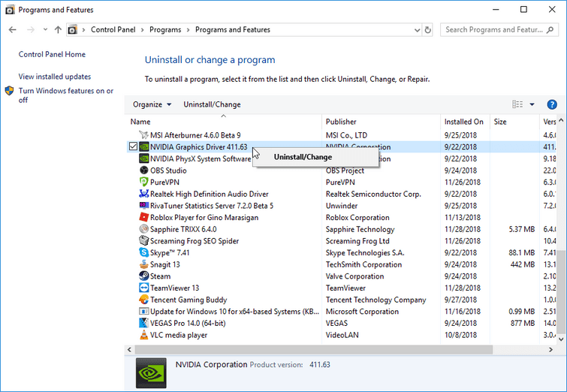Click the Sapphire TRIXX icon
Screen dimensions: 567x392
click(x=144, y=229)
